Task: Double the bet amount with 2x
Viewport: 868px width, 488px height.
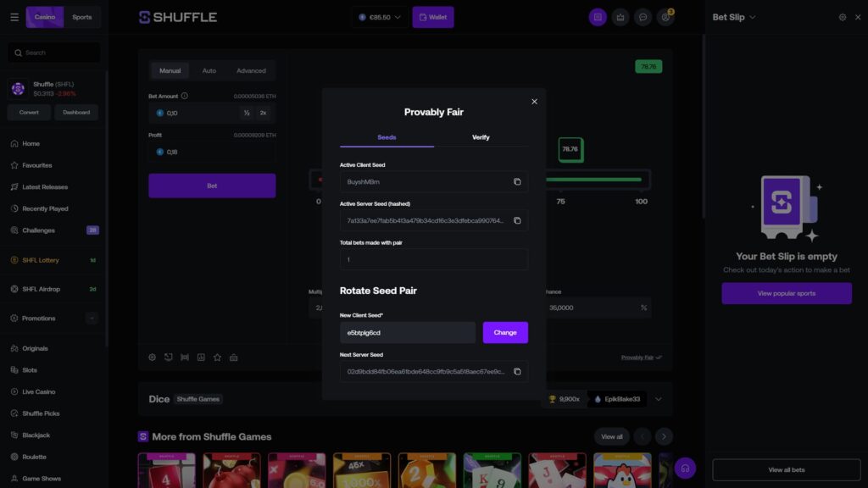Action: (x=263, y=113)
